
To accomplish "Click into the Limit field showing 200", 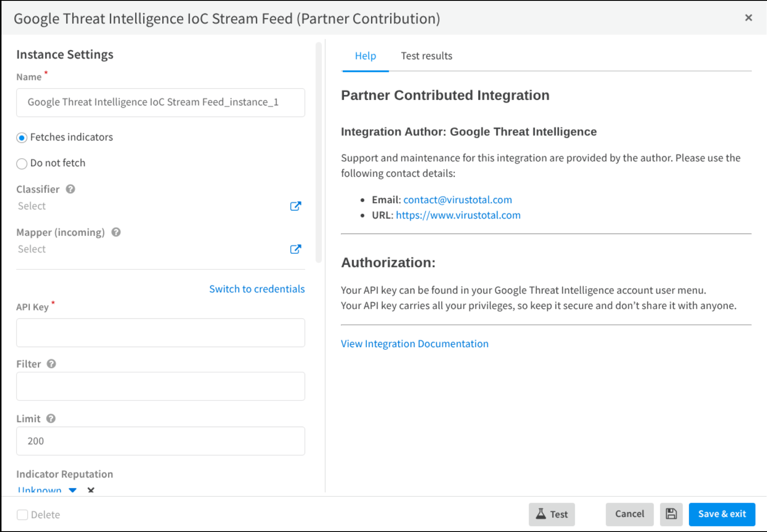I will point(160,441).
